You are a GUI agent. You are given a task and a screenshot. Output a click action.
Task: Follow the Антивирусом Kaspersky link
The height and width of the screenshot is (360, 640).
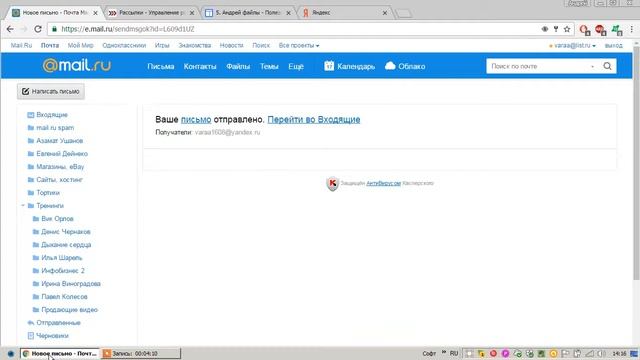tap(383, 183)
